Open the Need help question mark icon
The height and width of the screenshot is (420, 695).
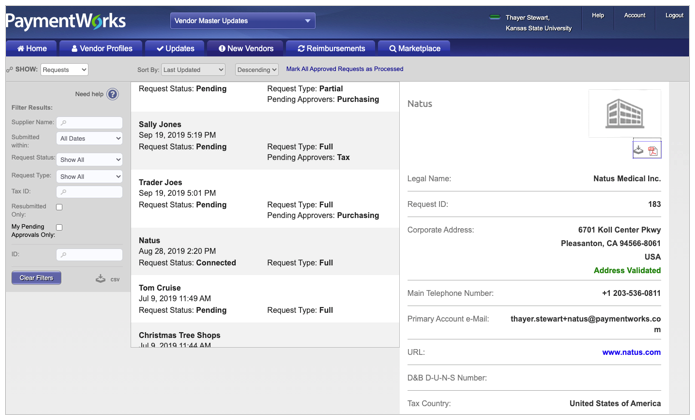click(113, 94)
